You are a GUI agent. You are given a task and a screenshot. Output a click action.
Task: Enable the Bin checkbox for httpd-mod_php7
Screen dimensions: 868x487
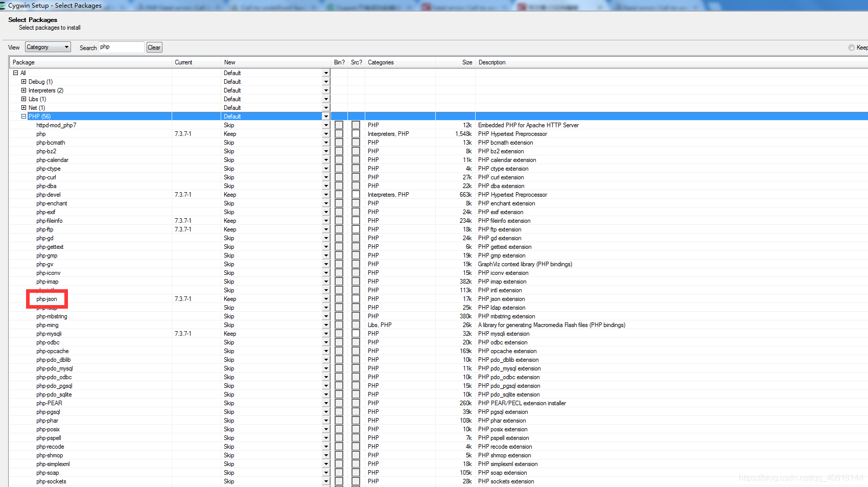pyautogui.click(x=339, y=125)
